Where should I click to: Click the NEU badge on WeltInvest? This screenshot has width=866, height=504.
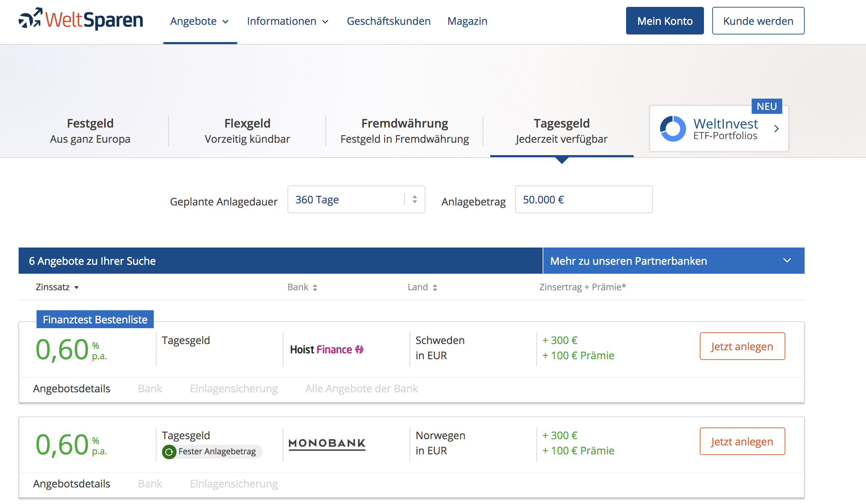[x=767, y=106]
